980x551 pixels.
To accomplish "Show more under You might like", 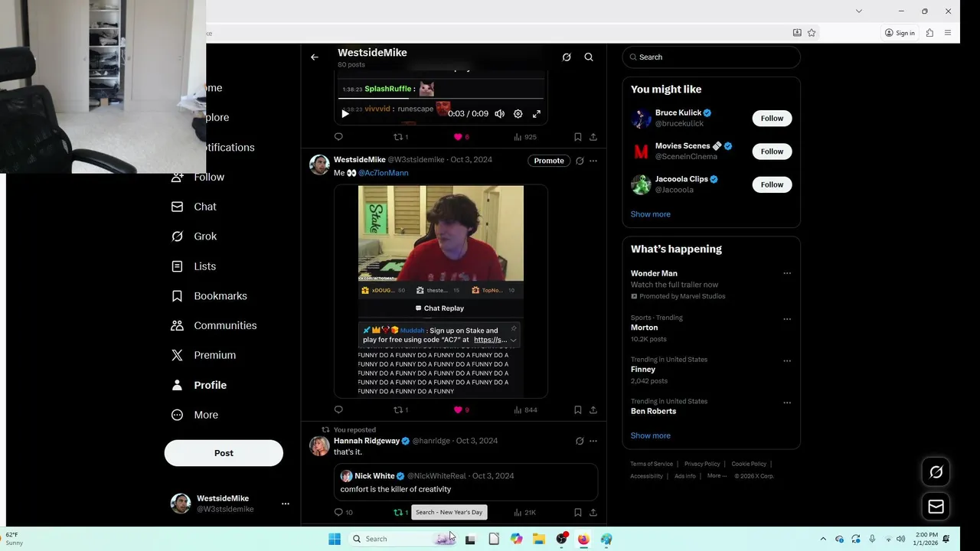I will [651, 214].
